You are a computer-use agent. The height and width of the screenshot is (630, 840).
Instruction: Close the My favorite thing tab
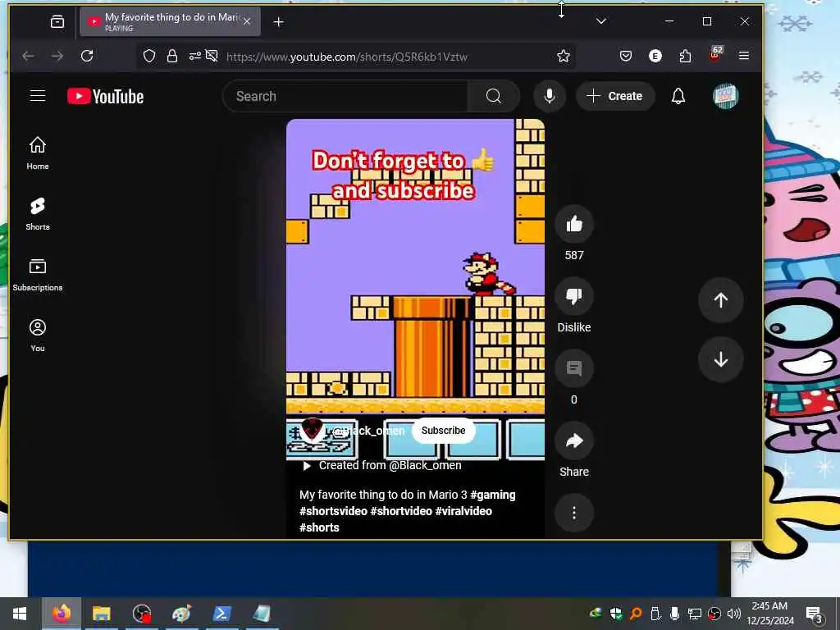(247, 22)
